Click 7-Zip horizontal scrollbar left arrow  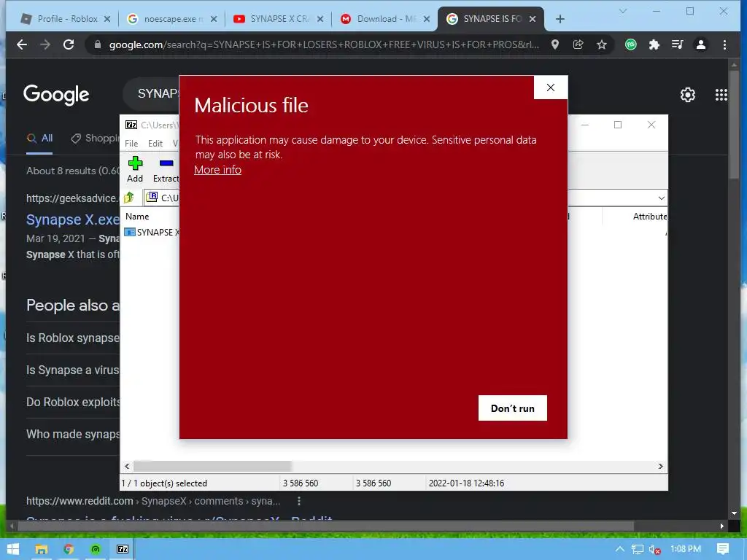pyautogui.click(x=127, y=466)
